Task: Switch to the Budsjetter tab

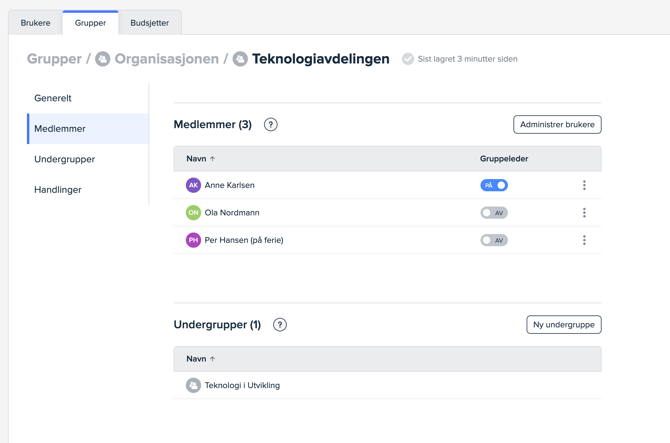Action: tap(150, 22)
